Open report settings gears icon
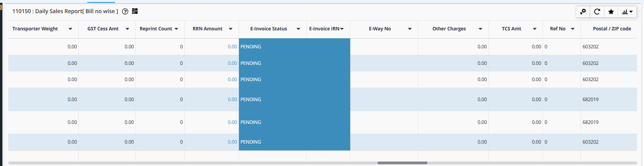 pos(583,12)
